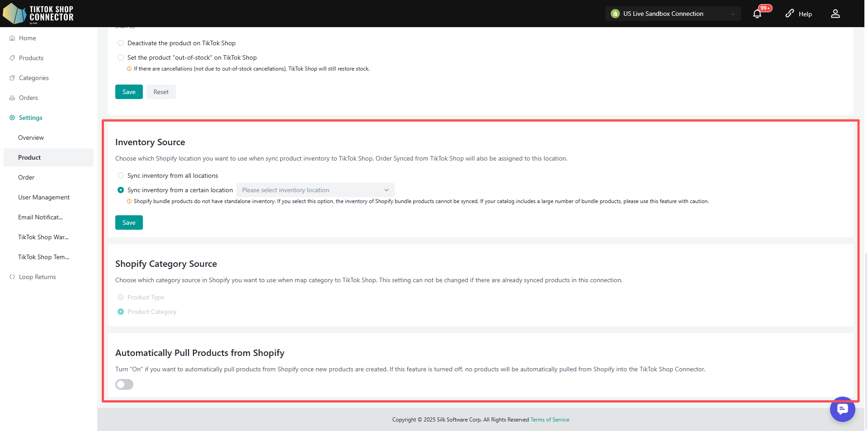Open the inventory location dropdown
This screenshot has width=868, height=431.
(315, 190)
